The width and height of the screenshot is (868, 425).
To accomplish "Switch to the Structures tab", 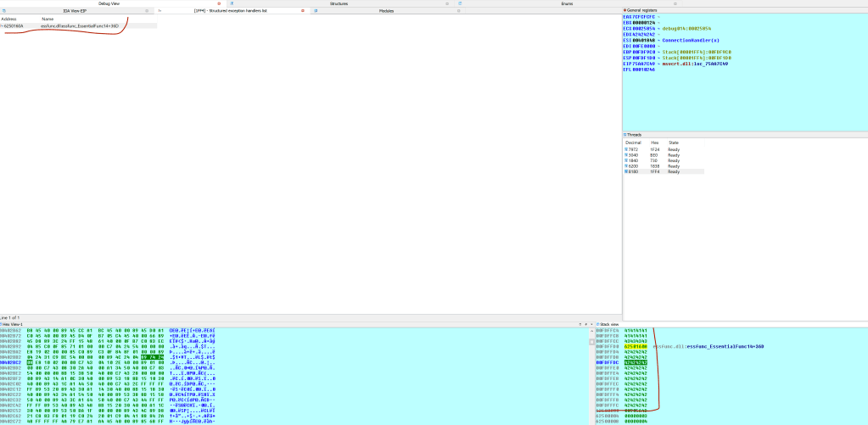I will click(x=339, y=3).
